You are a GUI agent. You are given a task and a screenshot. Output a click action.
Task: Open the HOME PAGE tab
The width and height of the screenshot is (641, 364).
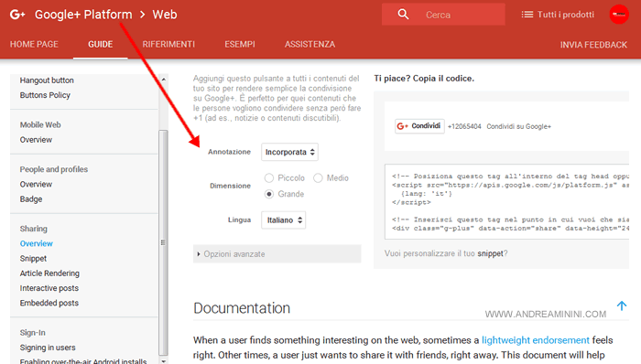[x=34, y=44]
